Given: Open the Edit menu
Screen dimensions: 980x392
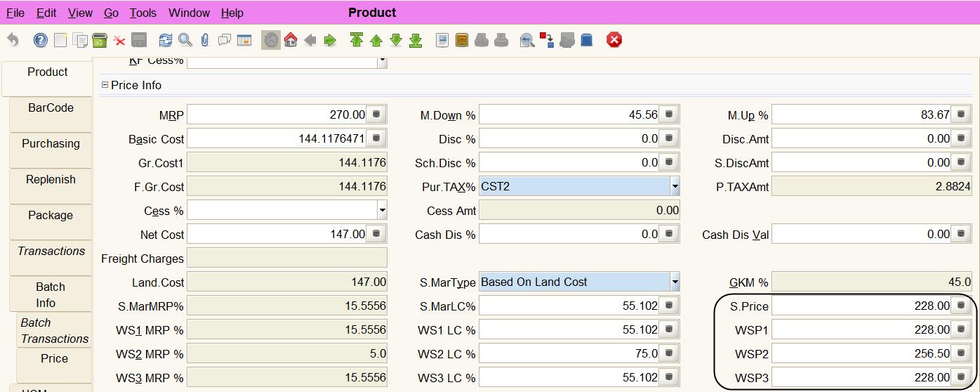Looking at the screenshot, I should coord(46,13).
